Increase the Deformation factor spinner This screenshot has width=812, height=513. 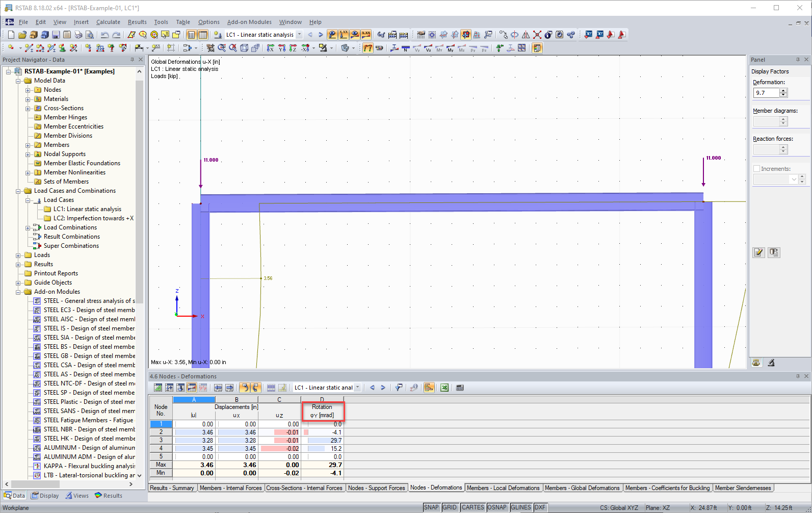(783, 90)
